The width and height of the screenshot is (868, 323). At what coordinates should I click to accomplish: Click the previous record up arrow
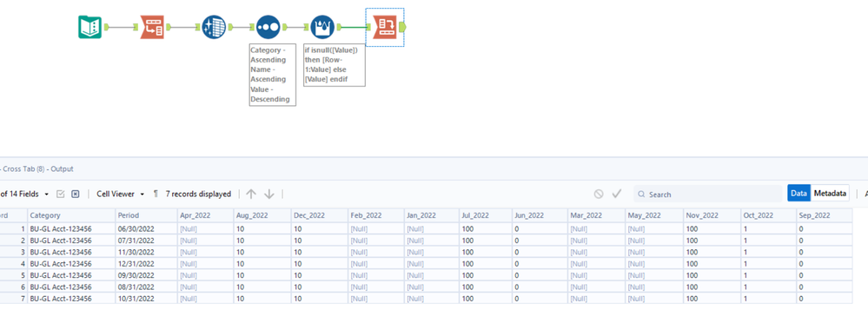[251, 194]
